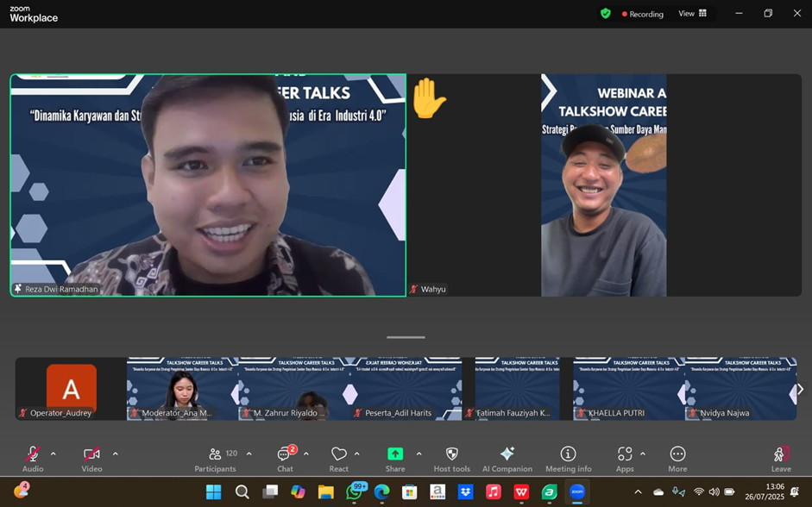Click the Recording indicator
The image size is (812, 507).
(643, 14)
